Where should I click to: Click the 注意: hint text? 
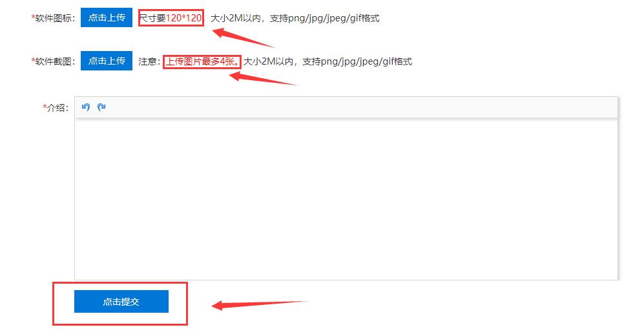149,61
